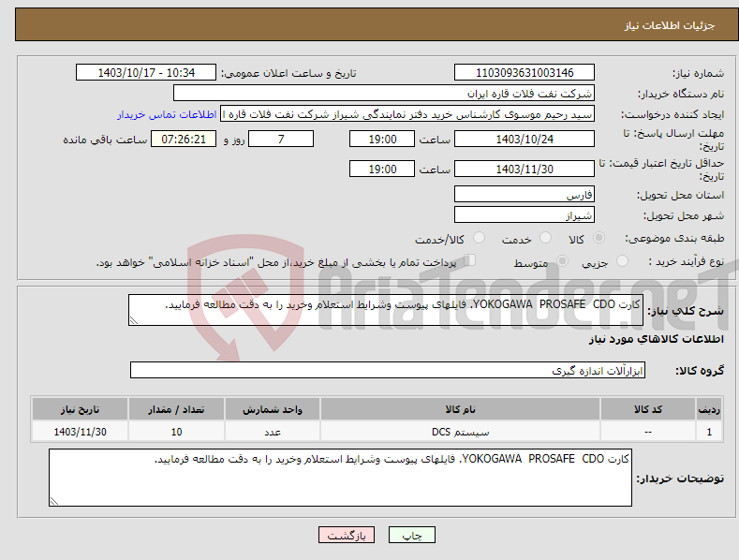The height and width of the screenshot is (560, 739).
Task: Click the row number cell 1
Action: (709, 432)
